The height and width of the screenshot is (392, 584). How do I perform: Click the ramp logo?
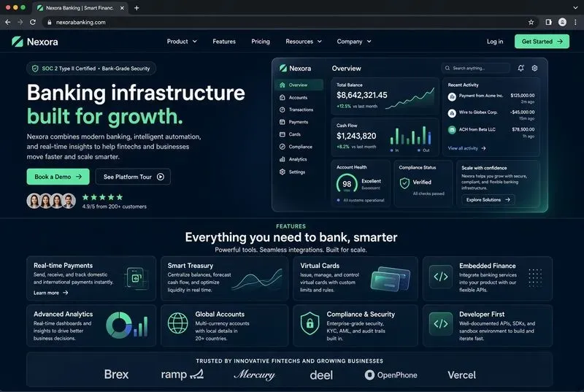tap(182, 374)
